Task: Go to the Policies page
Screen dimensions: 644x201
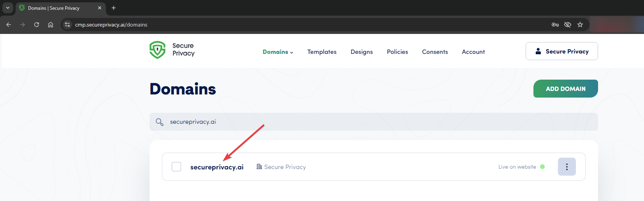Action: tap(398, 52)
